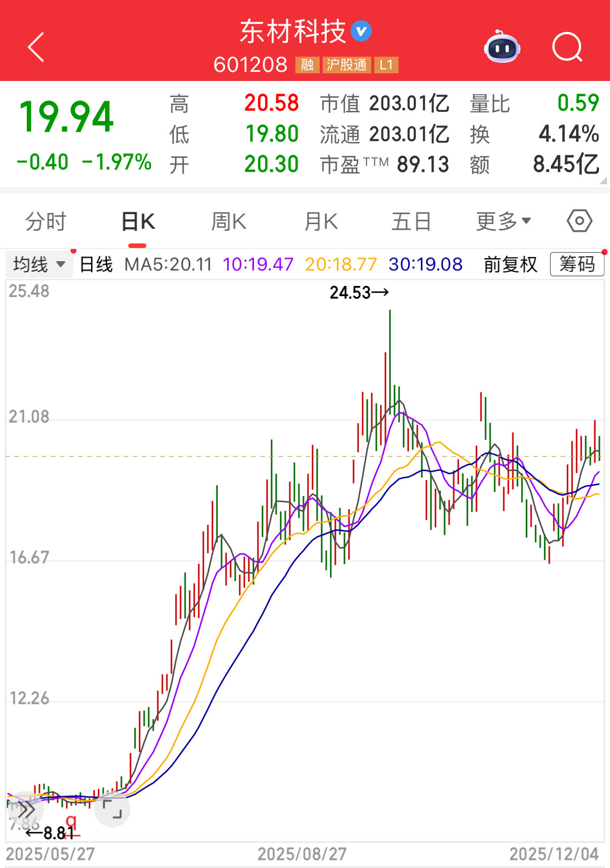Tap the 融 margin trading tag
Viewport: 610px width, 868px height.
click(307, 65)
